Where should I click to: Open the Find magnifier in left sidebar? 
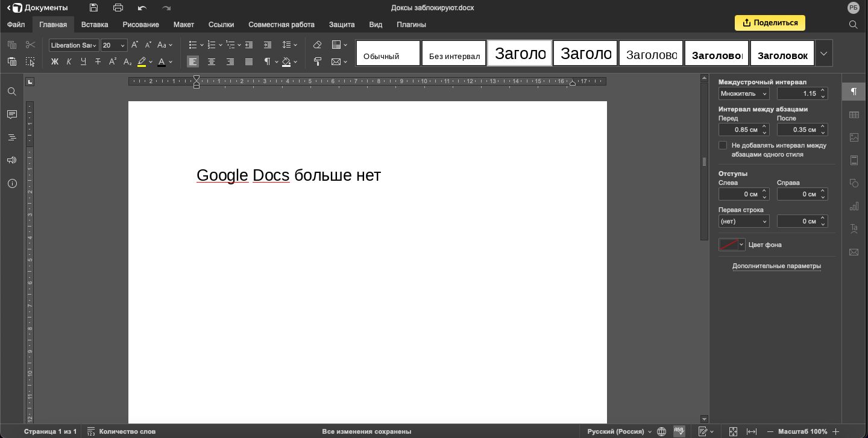11,92
